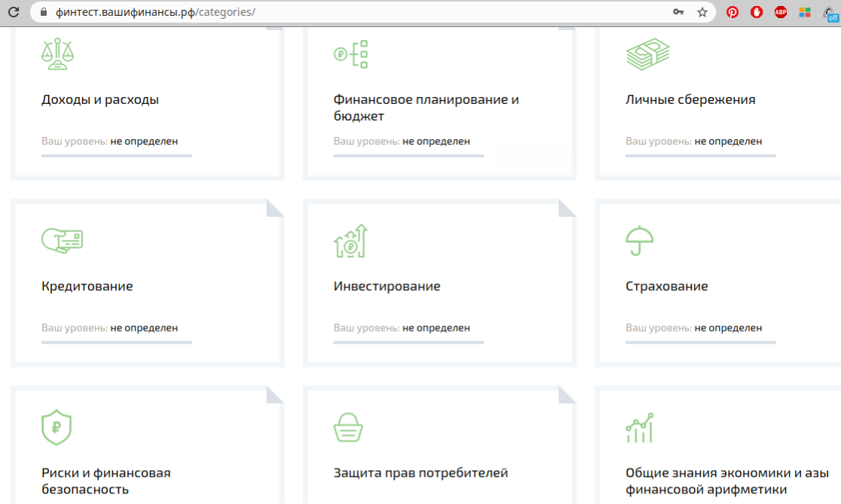Click the level progress bar under Доходы и расходы
841x504 pixels.
116,156
